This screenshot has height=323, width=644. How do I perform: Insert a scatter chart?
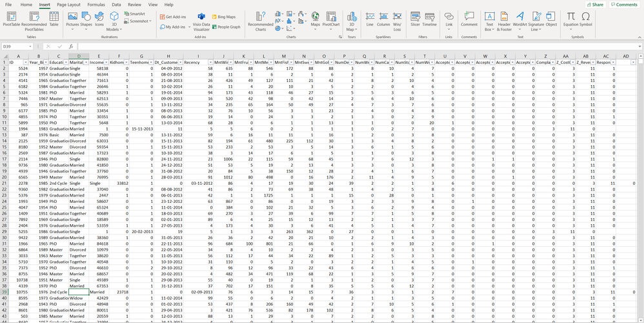(291, 28)
